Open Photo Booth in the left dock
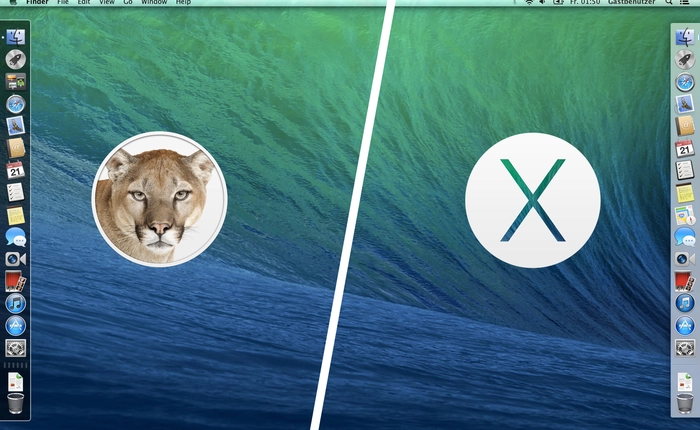 pyautogui.click(x=16, y=281)
